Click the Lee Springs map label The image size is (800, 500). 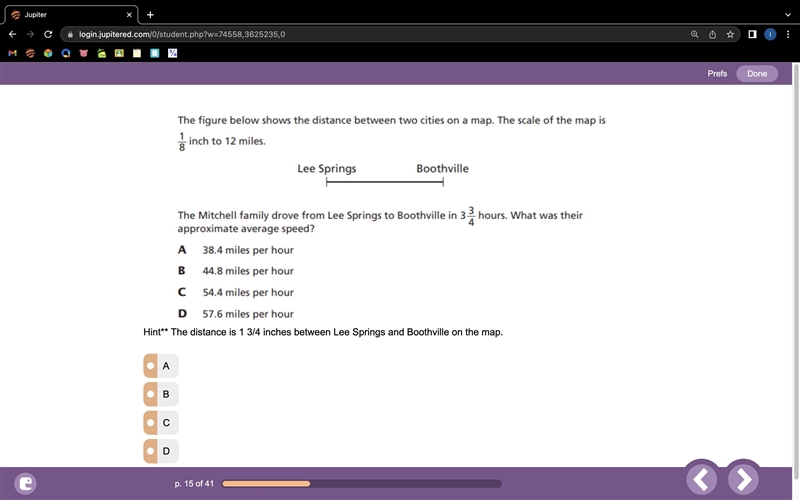[x=327, y=169]
